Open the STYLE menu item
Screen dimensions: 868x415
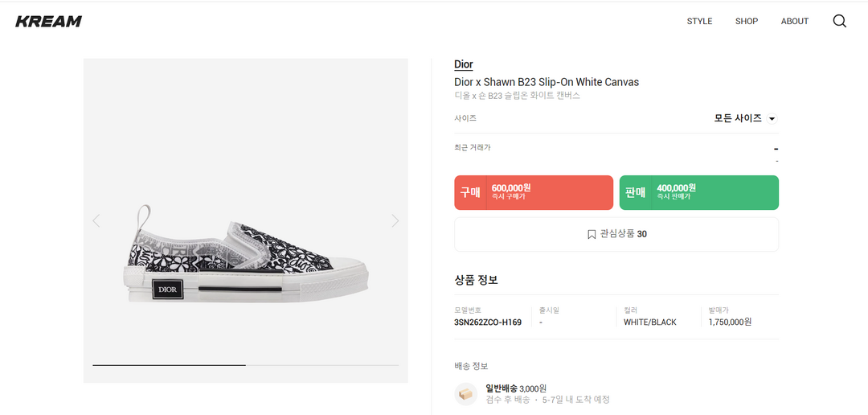point(699,22)
